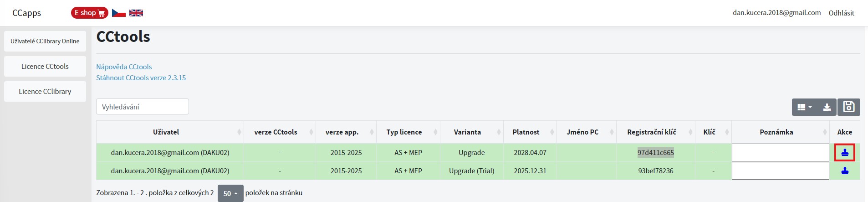Go to the Licence CClibrary section
Screen dimensions: 868x202
[x=45, y=91]
